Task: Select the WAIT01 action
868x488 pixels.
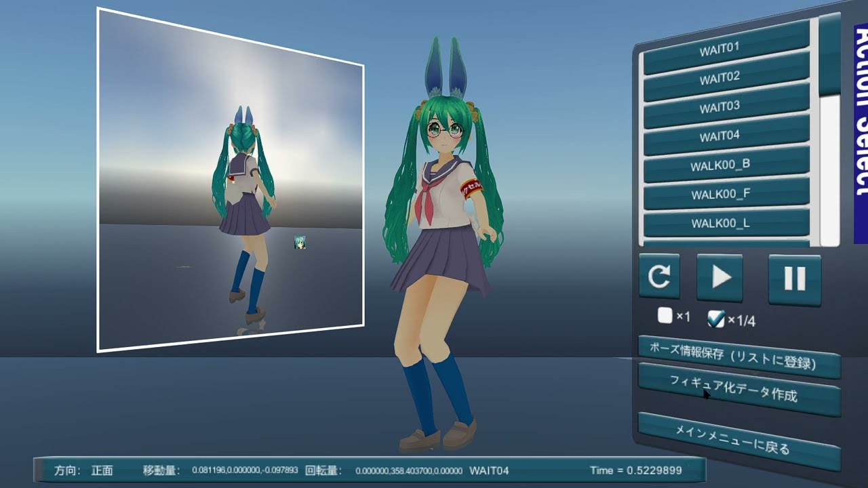Action: coord(726,48)
